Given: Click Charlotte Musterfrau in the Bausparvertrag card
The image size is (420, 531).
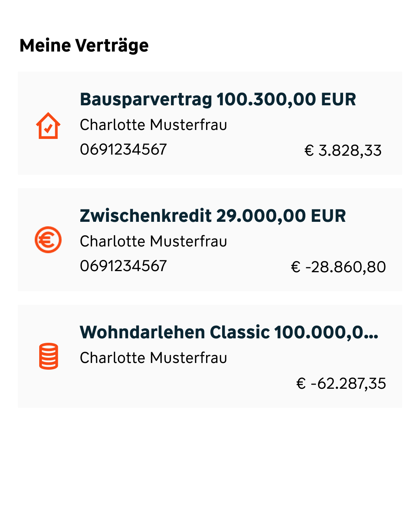Looking at the screenshot, I should (x=153, y=125).
